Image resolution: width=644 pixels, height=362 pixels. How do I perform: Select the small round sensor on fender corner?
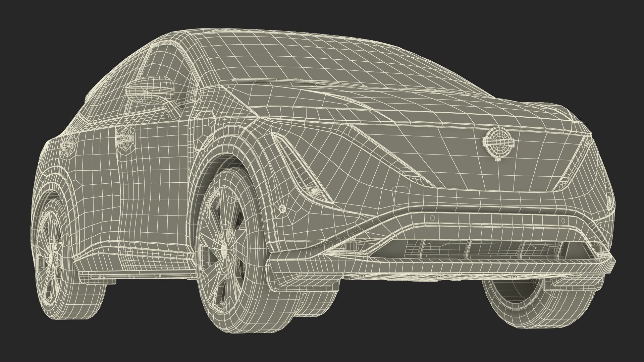coord(283,209)
